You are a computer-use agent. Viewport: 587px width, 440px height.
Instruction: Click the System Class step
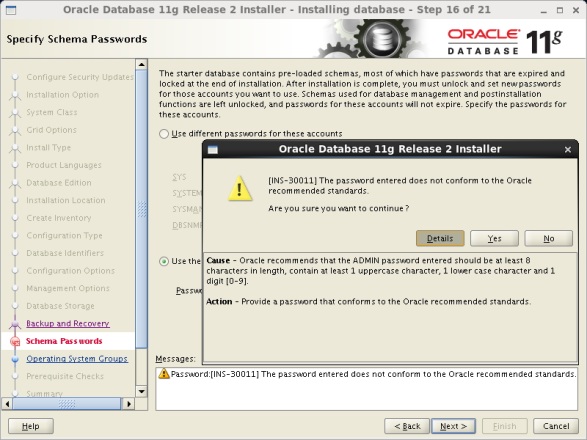[52, 112]
